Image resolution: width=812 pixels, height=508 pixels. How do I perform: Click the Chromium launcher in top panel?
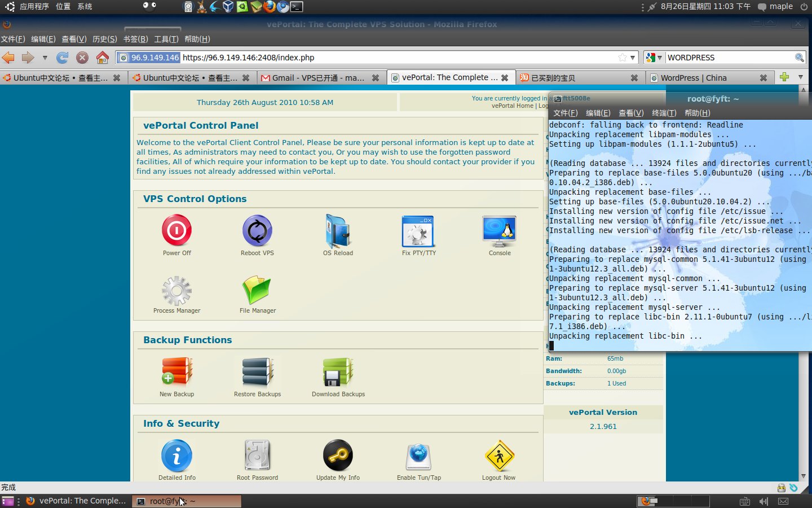283,7
